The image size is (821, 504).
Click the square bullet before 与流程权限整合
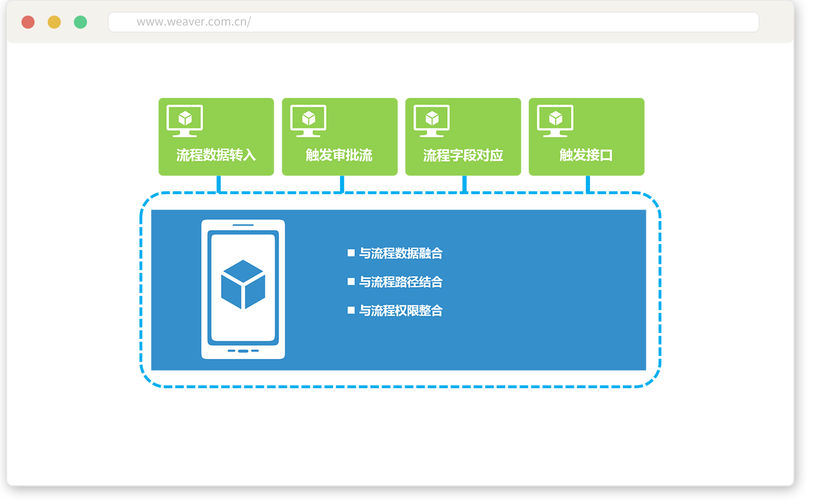pos(351,310)
